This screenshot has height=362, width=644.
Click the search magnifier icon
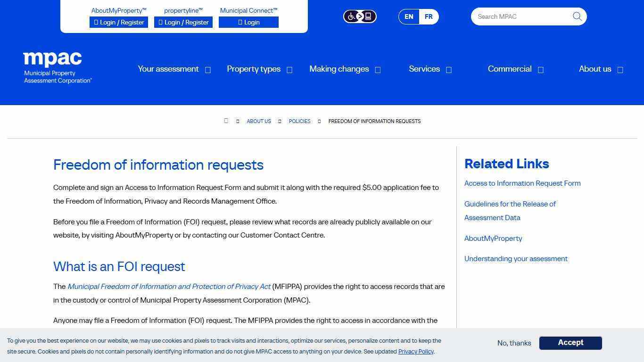577,16
